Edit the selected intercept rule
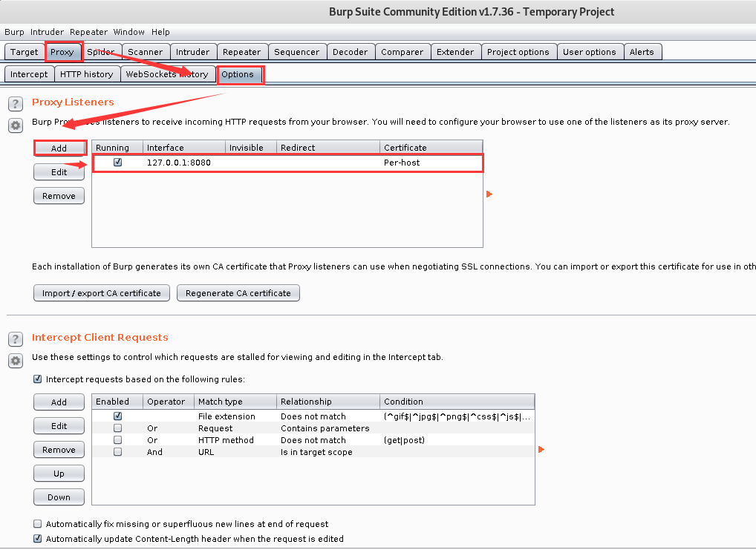Viewport: 756px width, 550px height. [59, 426]
